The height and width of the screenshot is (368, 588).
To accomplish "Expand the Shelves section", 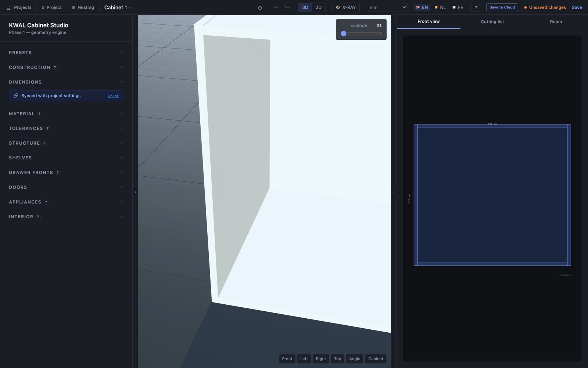I will tap(66, 158).
